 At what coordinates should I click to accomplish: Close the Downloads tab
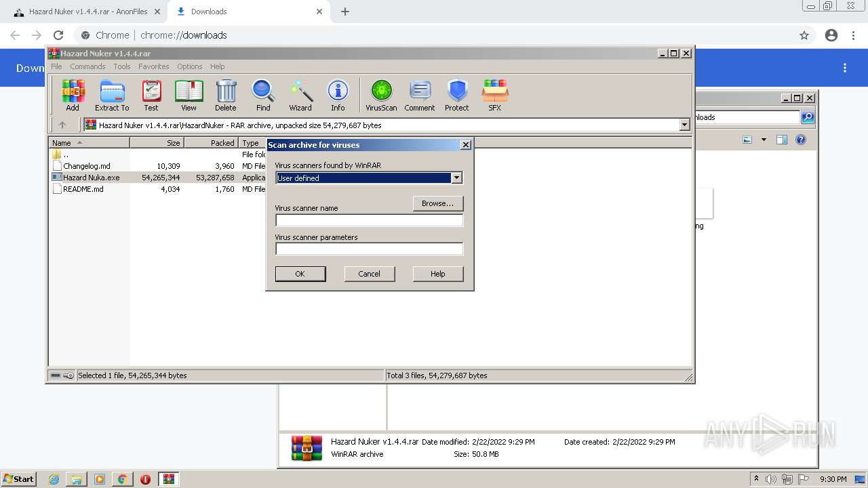coord(319,12)
